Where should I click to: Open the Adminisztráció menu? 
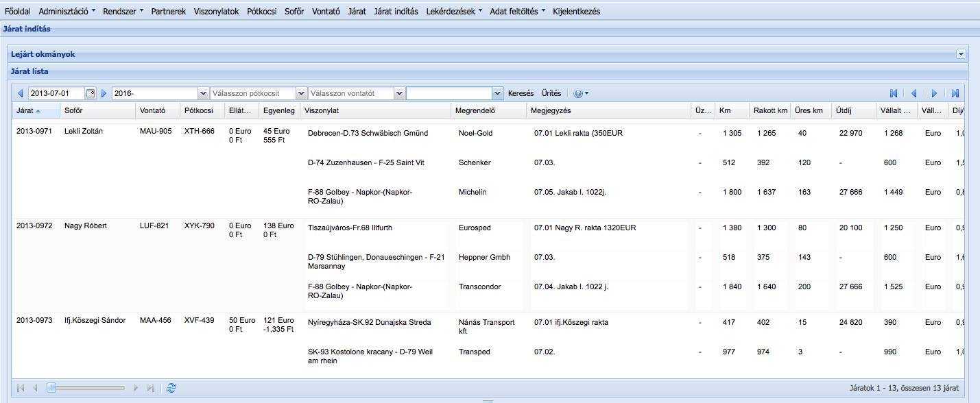67,12
